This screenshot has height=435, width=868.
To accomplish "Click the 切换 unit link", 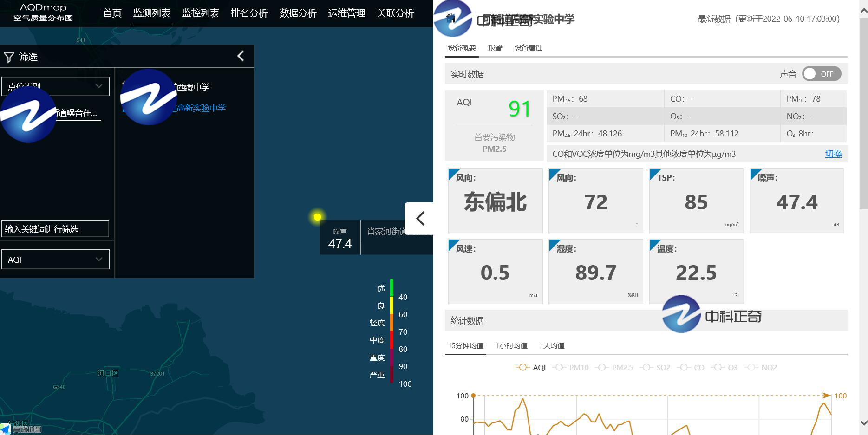I will click(833, 154).
